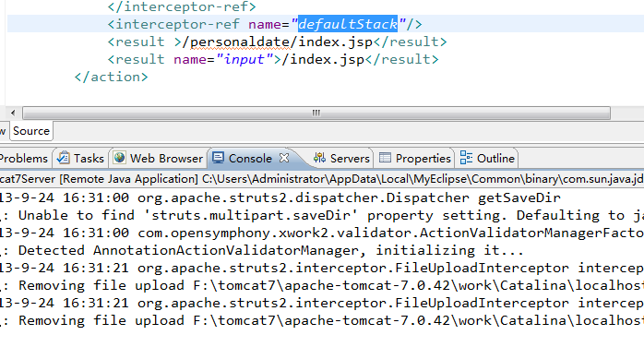Click the Web Browser globe icon
Viewport: 644px width, 359px height.
(x=120, y=158)
